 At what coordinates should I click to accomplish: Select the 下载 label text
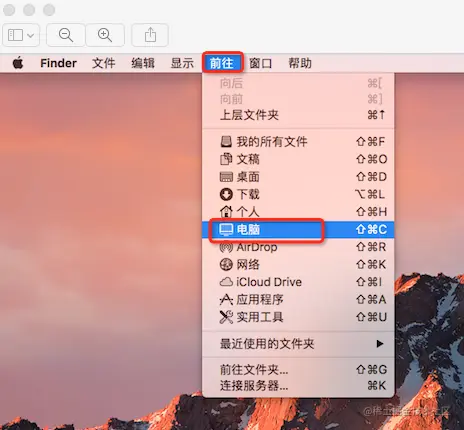(248, 194)
